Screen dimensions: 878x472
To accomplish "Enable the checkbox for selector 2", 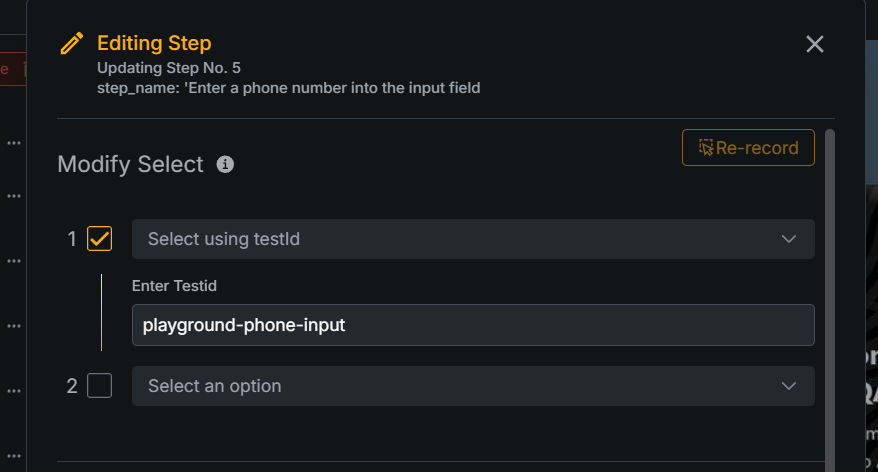I will tap(100, 386).
